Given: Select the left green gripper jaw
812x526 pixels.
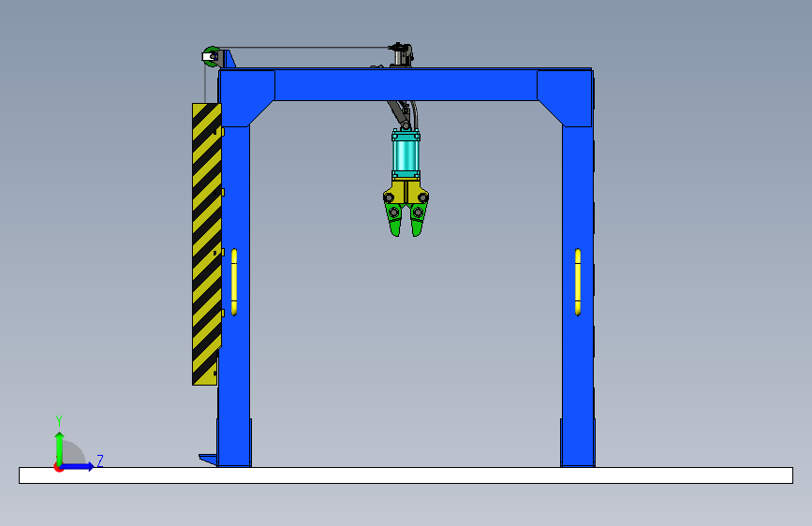Looking at the screenshot, I should (394, 220).
